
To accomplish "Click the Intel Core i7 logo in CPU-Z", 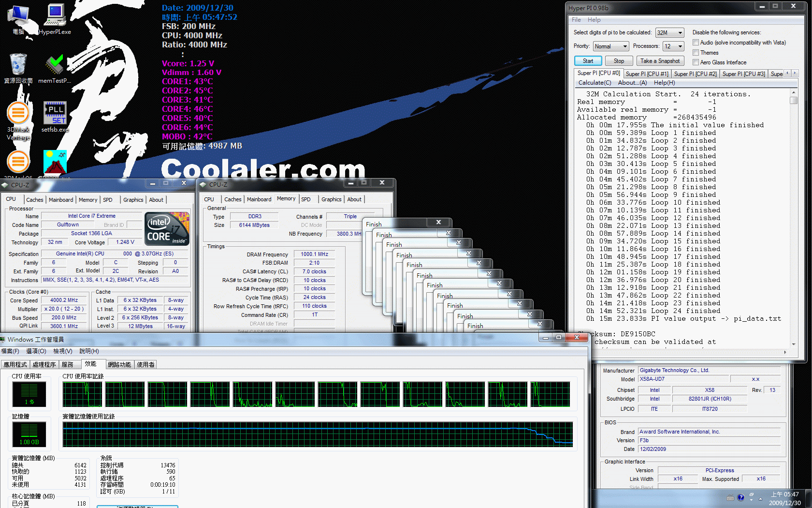I will click(x=167, y=229).
